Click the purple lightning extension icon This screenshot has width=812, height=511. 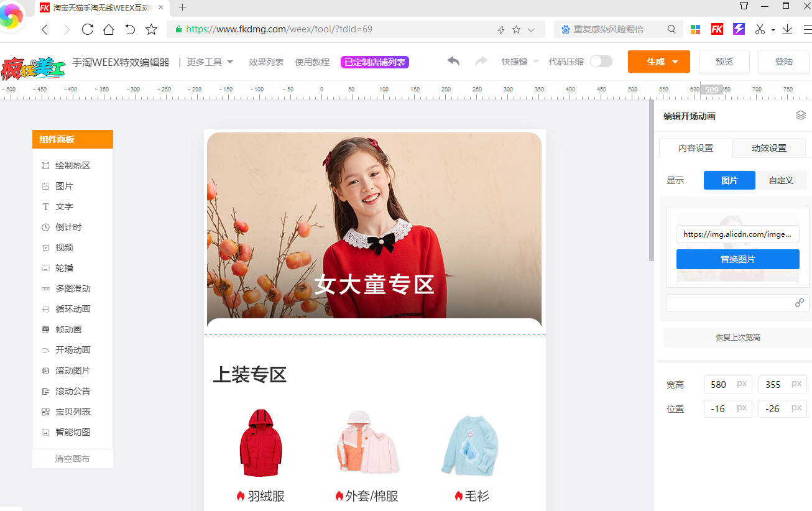pos(739,29)
